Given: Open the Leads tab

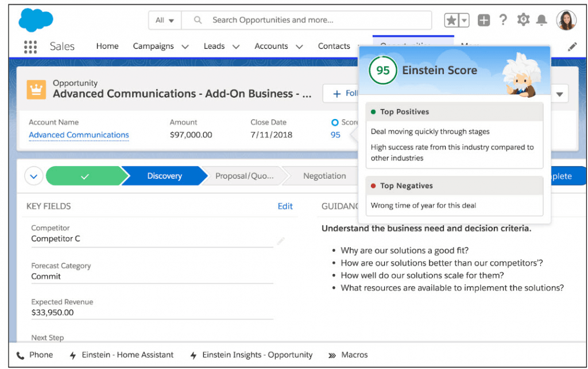Looking at the screenshot, I should (214, 46).
